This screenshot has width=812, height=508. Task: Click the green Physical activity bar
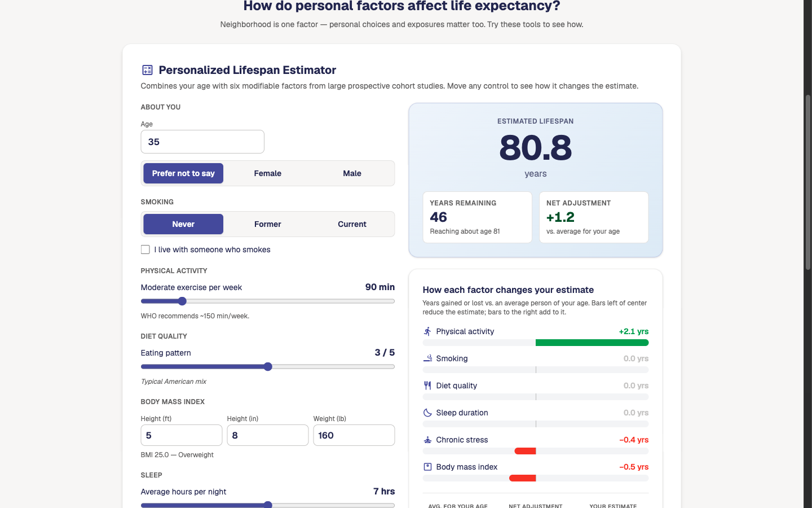click(592, 343)
